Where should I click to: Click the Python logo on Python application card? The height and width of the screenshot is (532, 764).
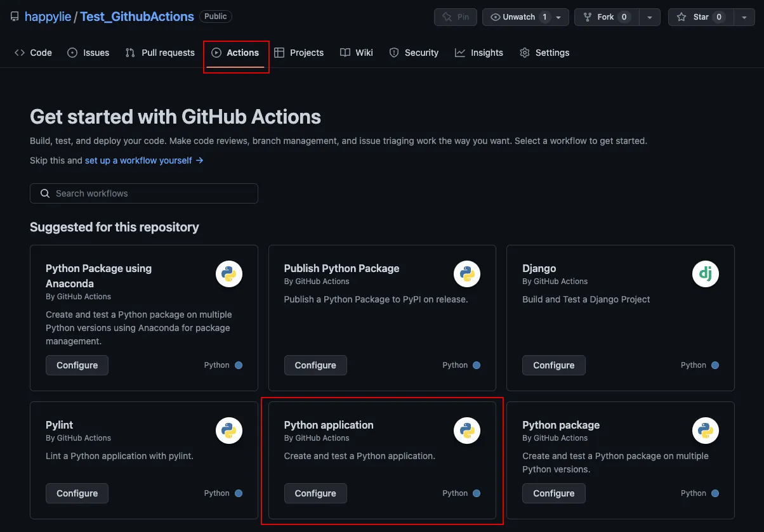(467, 431)
